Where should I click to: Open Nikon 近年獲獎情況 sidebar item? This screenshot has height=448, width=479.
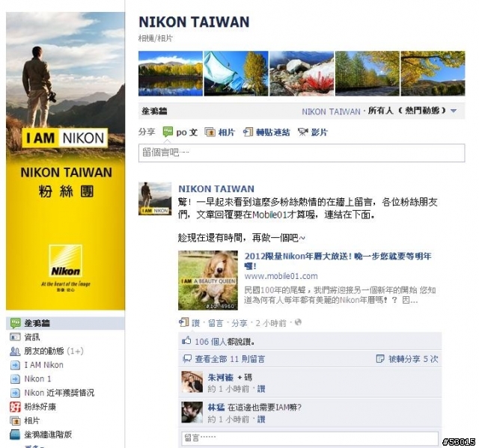tap(59, 393)
